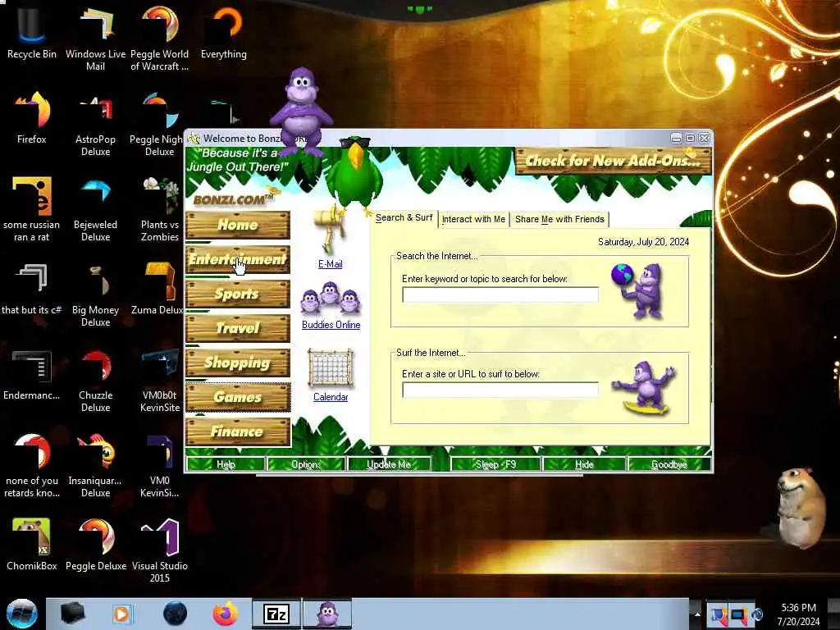Image resolution: width=840 pixels, height=630 pixels.
Task: Open the Recycle Bin desktop icon
Action: coord(32,32)
